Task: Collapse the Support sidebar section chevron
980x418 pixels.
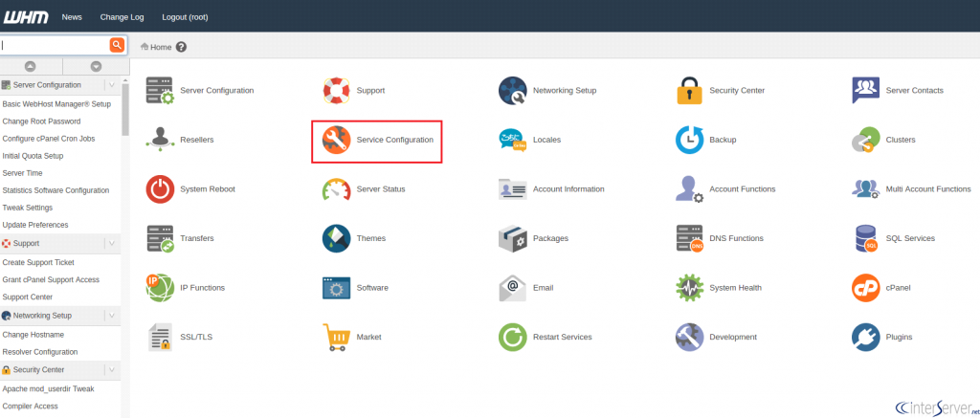Action: tap(111, 244)
